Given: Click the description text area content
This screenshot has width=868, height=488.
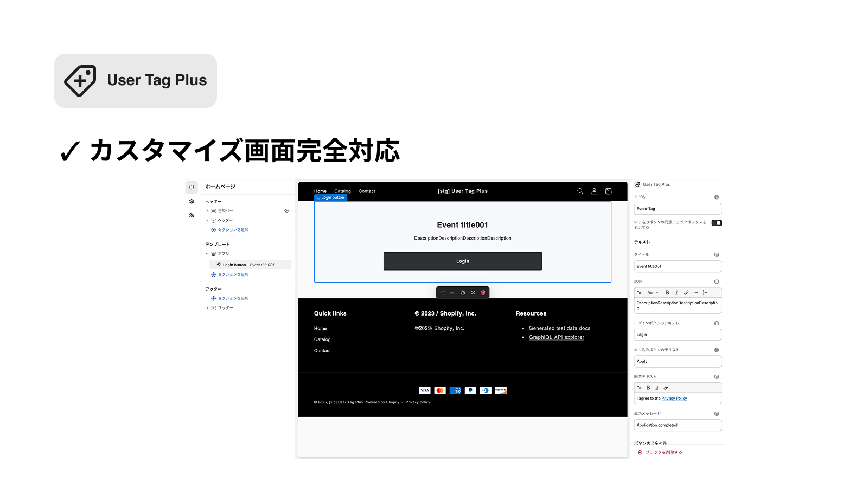Looking at the screenshot, I should coord(678,306).
